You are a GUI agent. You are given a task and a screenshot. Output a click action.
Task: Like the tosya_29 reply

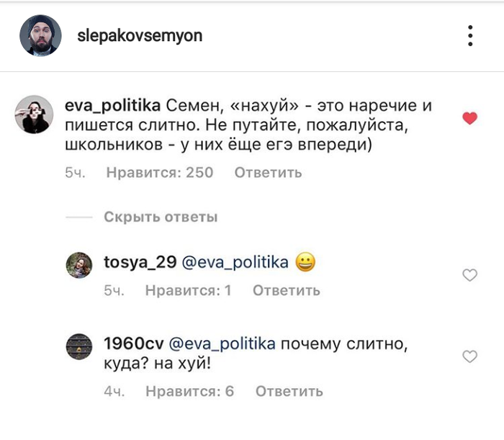(x=469, y=275)
